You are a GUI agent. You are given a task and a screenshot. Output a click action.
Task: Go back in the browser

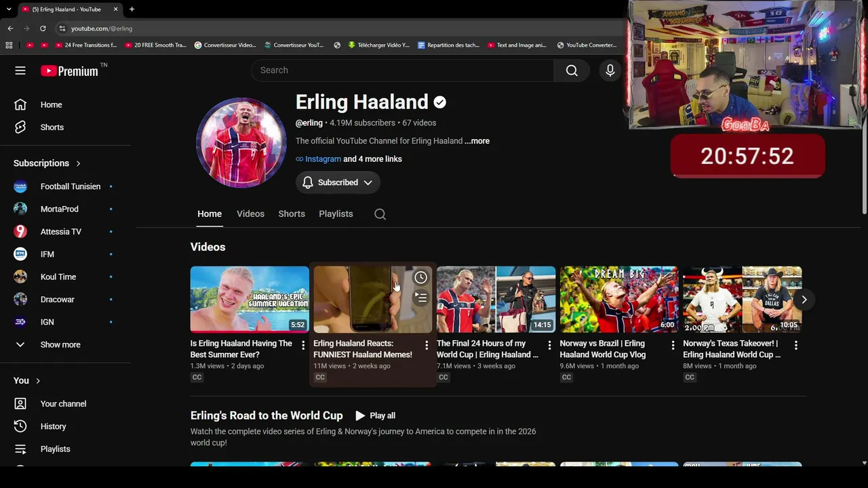[10, 28]
